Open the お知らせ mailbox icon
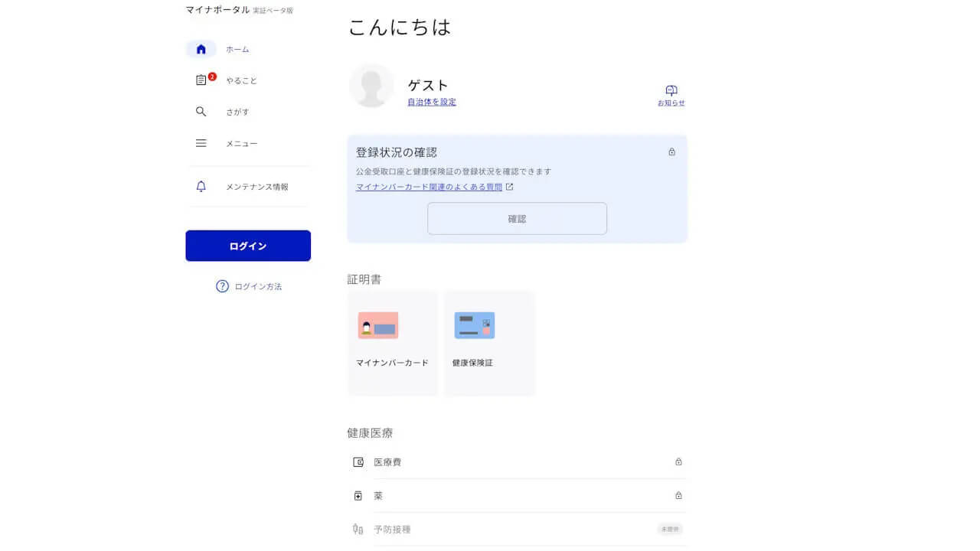980x551 pixels. pos(671,91)
